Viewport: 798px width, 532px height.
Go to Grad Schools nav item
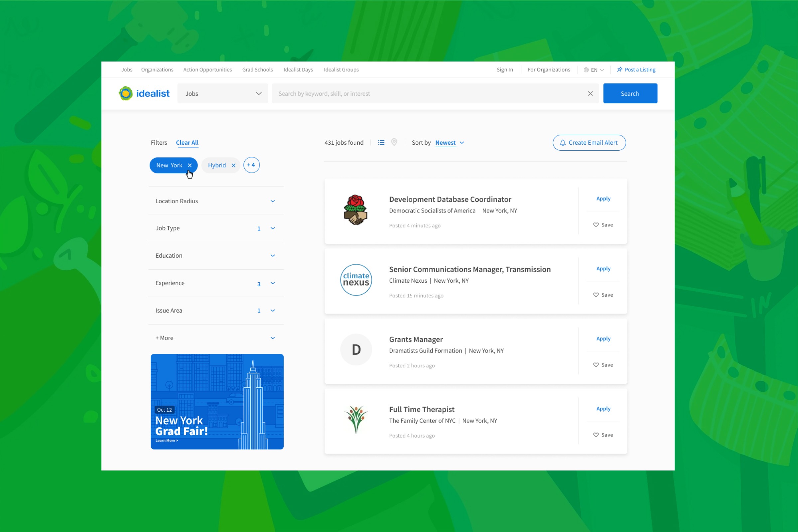(x=257, y=69)
